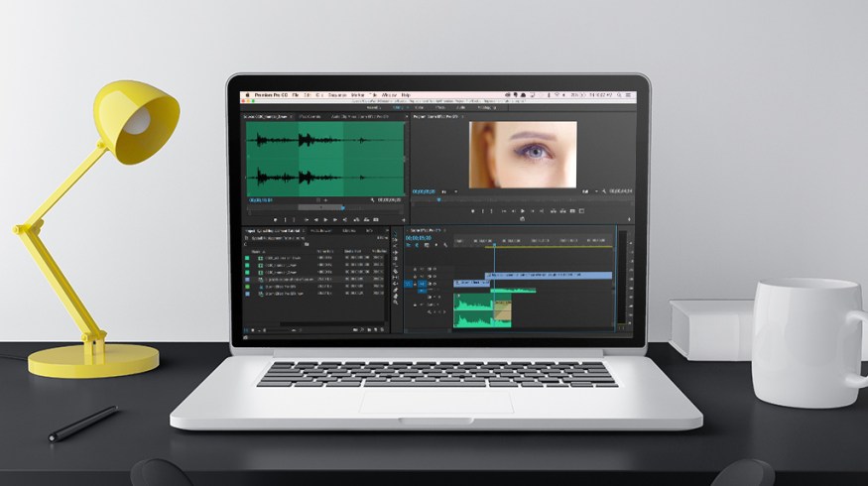Select the Pen tool
868x486 pixels.
pyautogui.click(x=395, y=290)
